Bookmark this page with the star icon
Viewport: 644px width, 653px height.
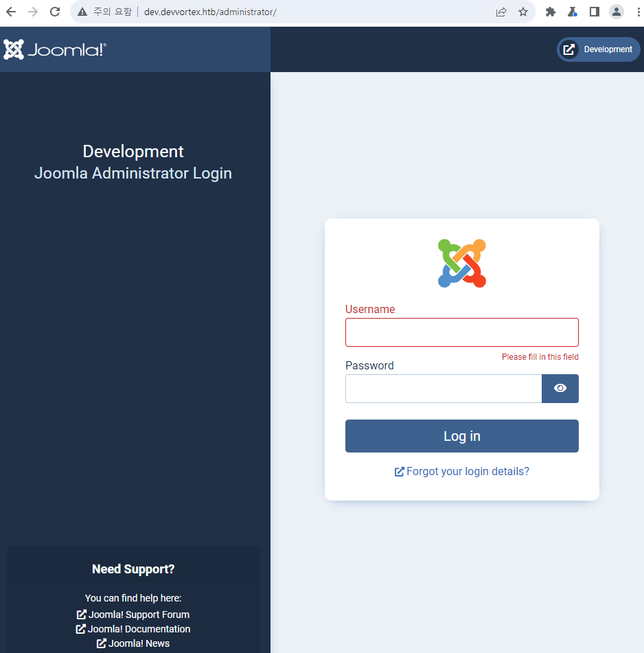coord(523,12)
